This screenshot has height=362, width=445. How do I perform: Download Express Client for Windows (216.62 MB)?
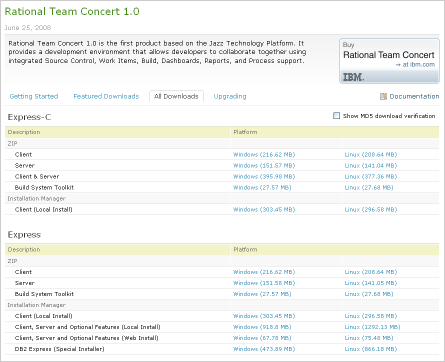[x=264, y=272]
